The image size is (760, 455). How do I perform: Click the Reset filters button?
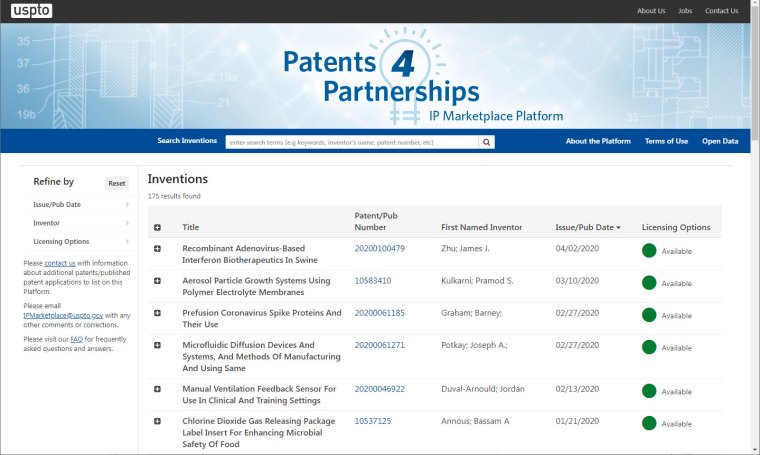point(116,183)
